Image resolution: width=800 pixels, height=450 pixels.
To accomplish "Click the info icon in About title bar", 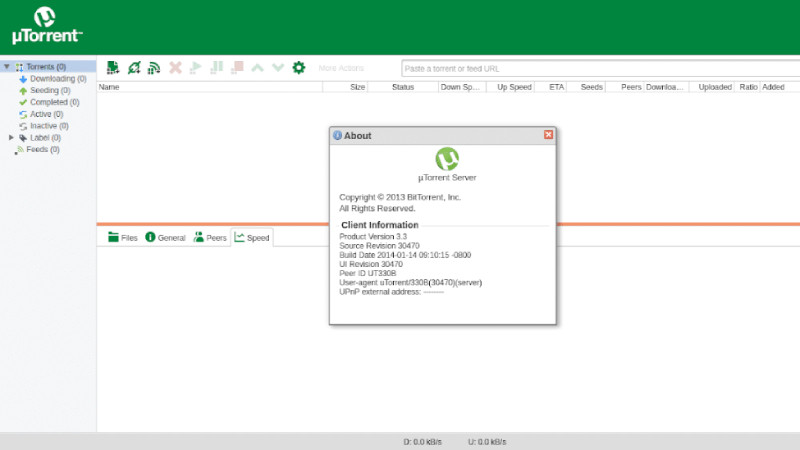I will pos(337,135).
